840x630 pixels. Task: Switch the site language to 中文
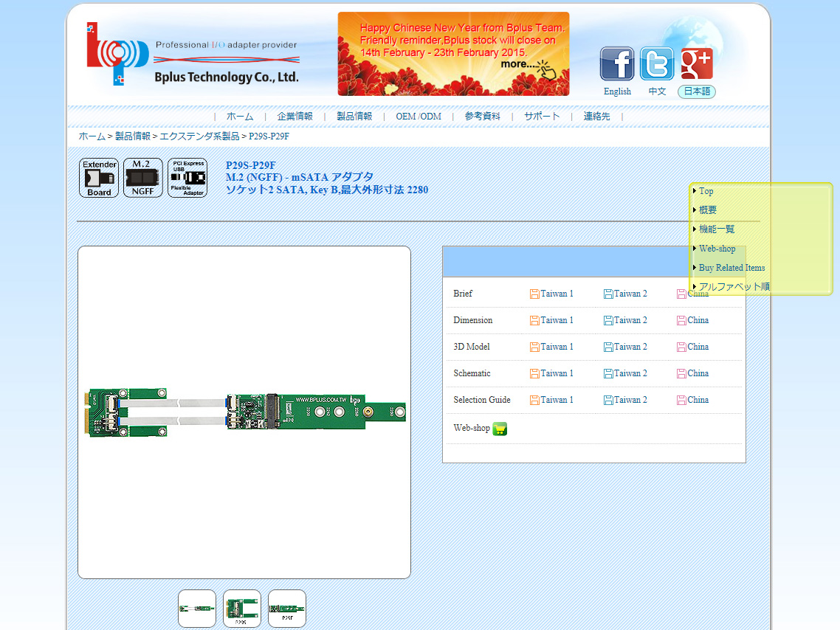coord(657,91)
